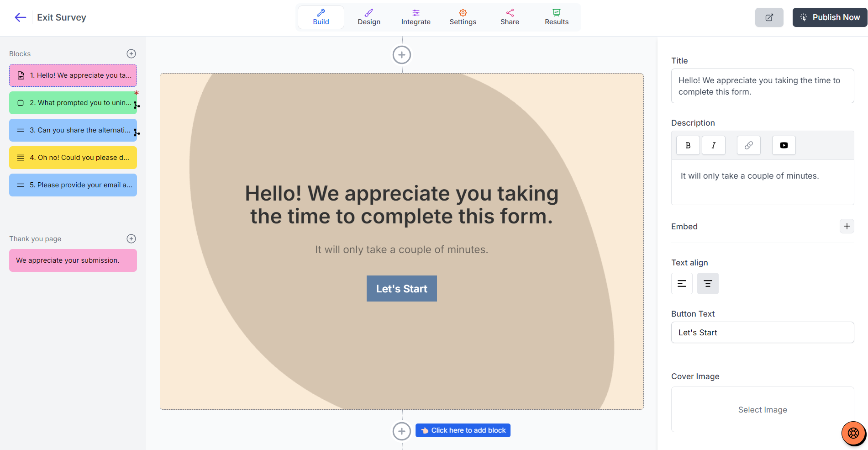This screenshot has width=868, height=450.
Task: Expand the Embed section with the plus control
Action: (847, 226)
